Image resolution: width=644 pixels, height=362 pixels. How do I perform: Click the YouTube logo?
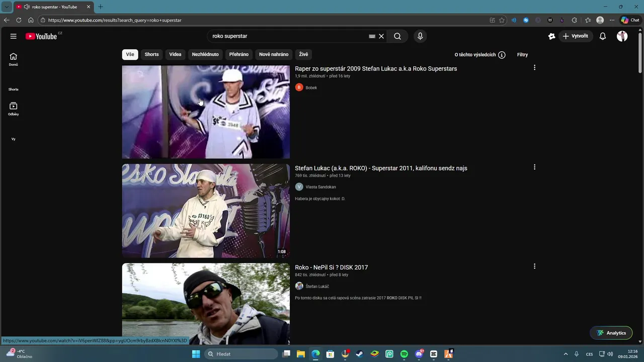(41, 36)
